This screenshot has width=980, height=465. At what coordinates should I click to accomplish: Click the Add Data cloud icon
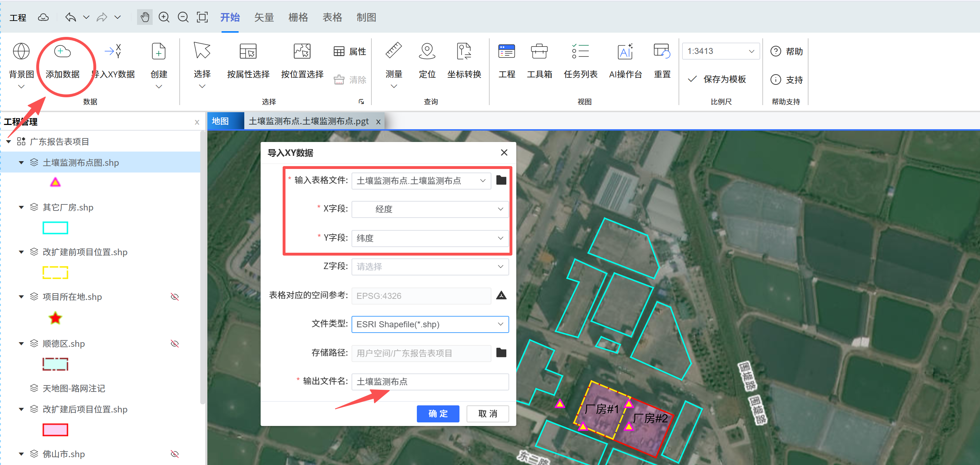coord(62,51)
